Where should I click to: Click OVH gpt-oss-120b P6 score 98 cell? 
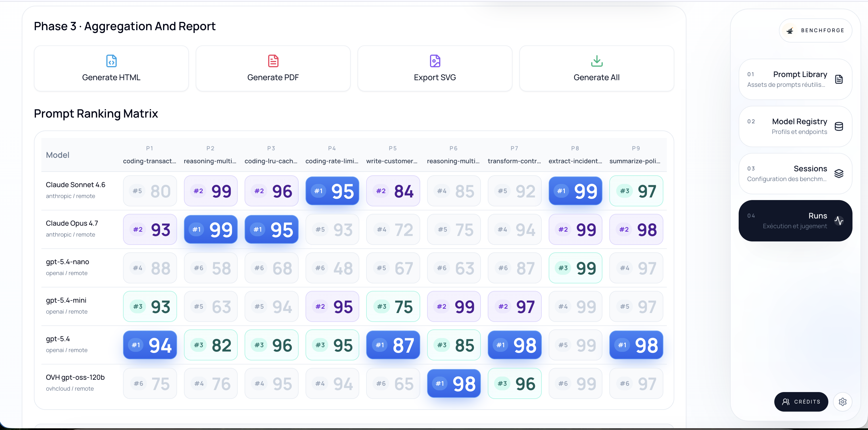(x=454, y=383)
